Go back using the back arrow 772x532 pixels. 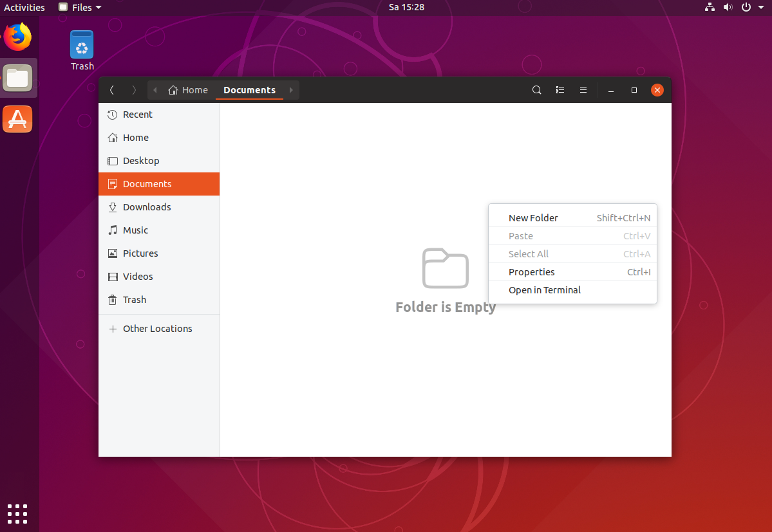(112, 90)
